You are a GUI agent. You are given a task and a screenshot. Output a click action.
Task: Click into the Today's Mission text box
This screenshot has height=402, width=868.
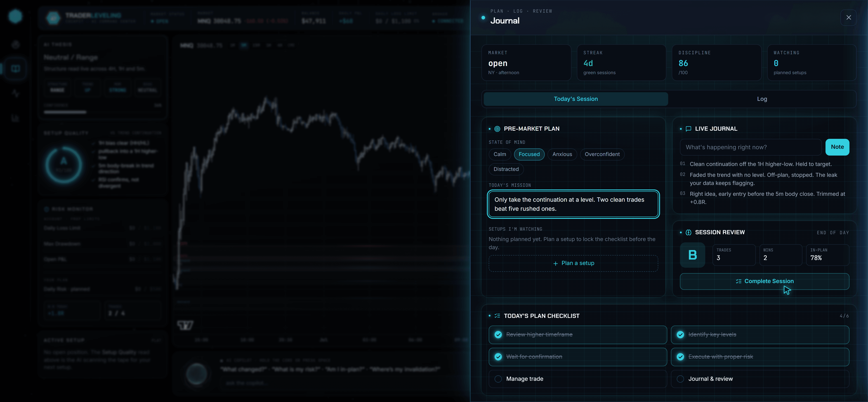(x=573, y=204)
